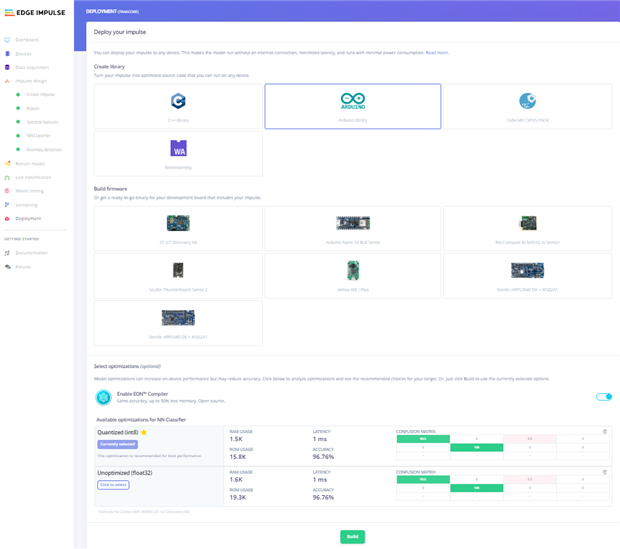Open Spectral features menu item

pyautogui.click(x=42, y=122)
